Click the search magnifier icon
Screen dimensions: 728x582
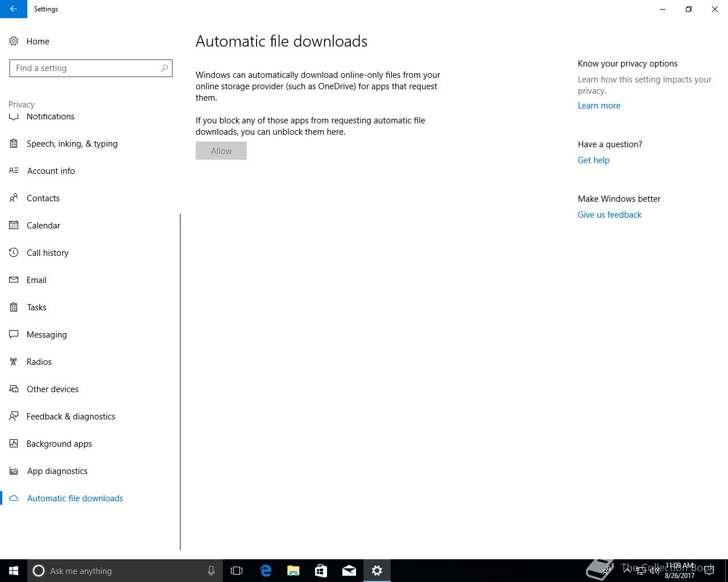164,68
